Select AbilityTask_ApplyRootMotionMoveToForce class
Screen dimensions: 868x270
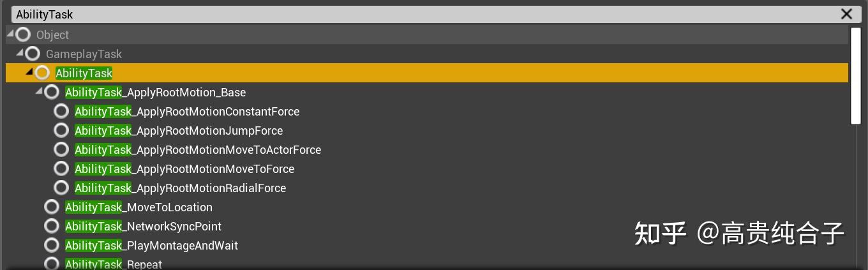click(x=184, y=169)
